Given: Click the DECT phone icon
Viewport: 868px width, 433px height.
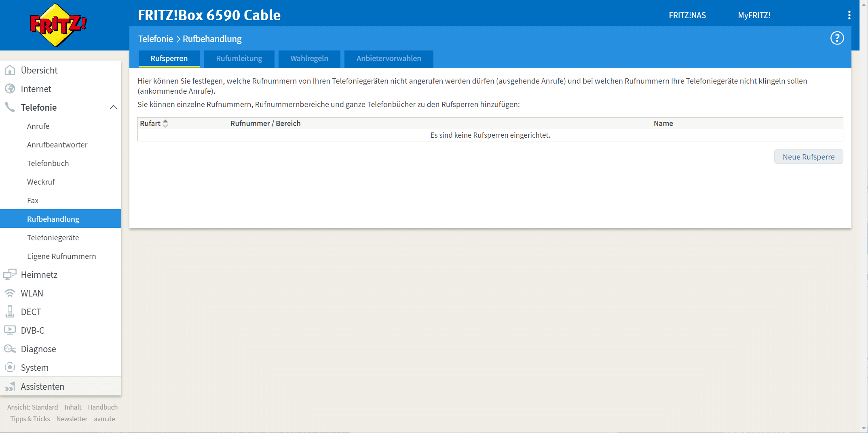Looking at the screenshot, I should pyautogui.click(x=10, y=312).
